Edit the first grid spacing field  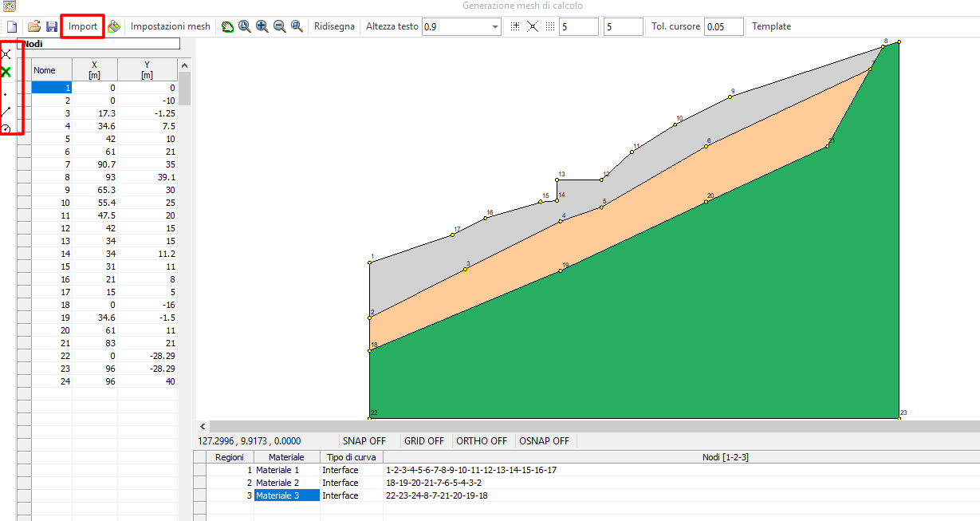tap(578, 26)
